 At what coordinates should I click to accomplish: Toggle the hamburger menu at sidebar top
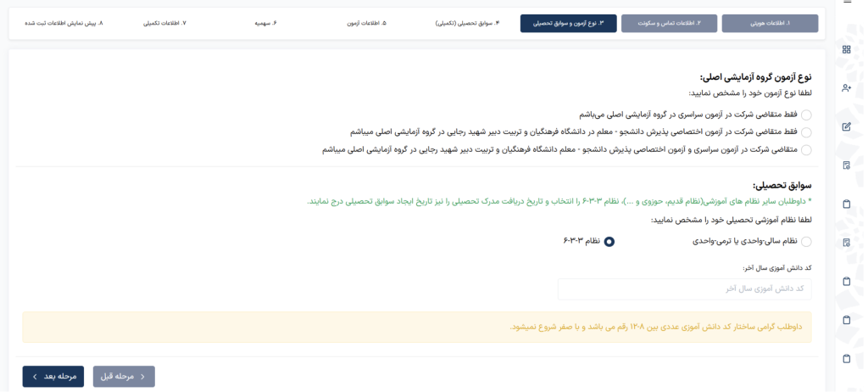pos(846,3)
